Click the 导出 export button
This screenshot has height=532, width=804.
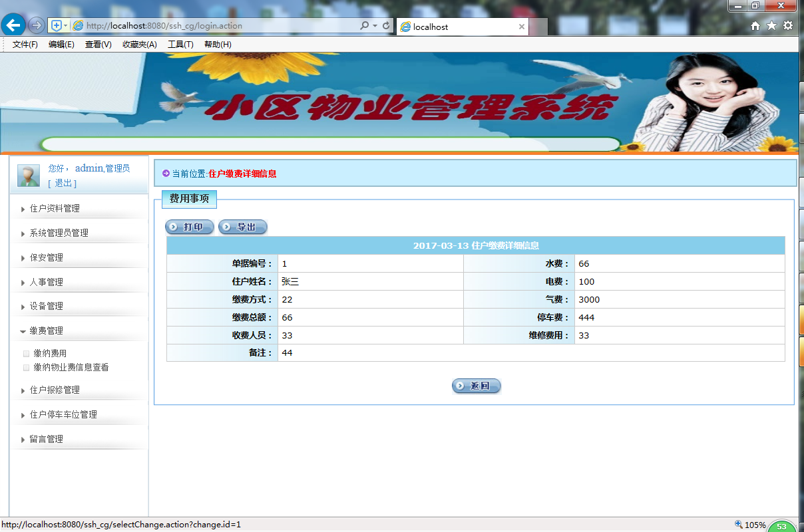(242, 227)
